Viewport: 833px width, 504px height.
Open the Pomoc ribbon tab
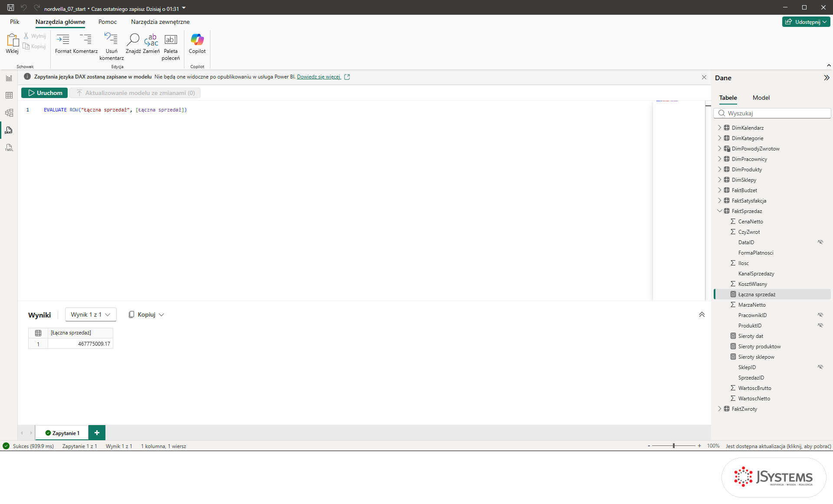(108, 22)
